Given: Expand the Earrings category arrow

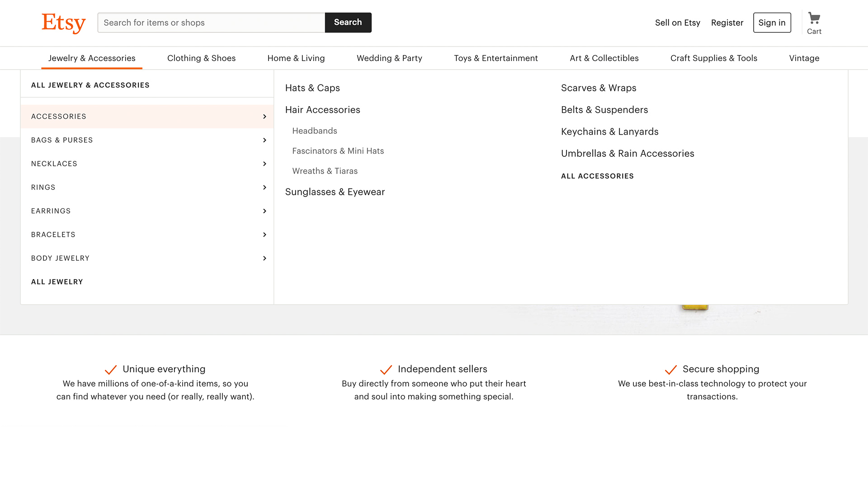Looking at the screenshot, I should [x=264, y=211].
